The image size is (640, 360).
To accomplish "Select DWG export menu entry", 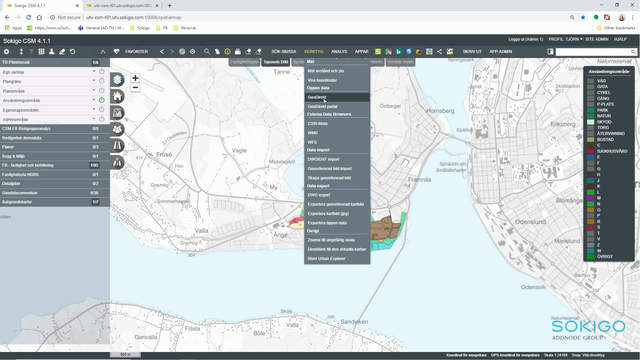I will point(337,195).
